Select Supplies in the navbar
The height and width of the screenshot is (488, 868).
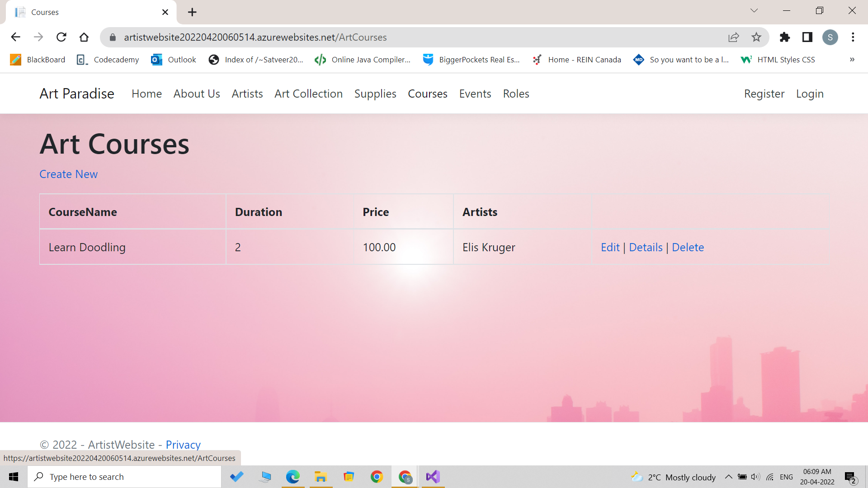tap(375, 94)
